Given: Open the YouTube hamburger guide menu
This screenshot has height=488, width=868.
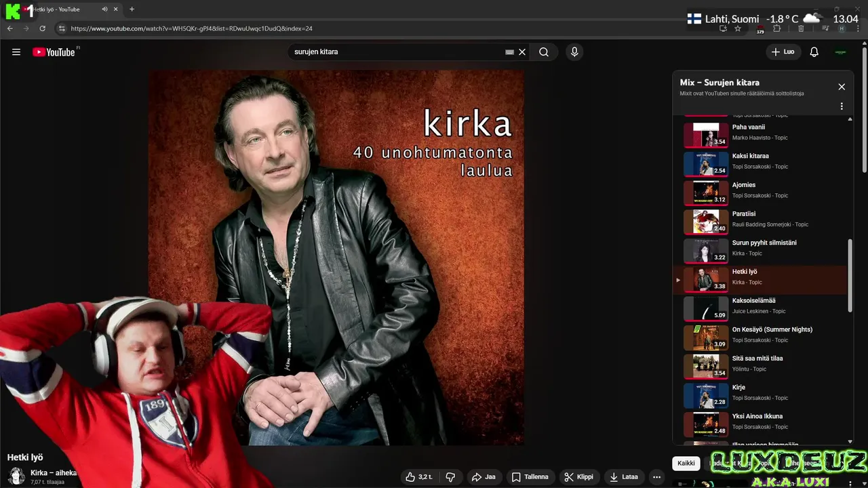Looking at the screenshot, I should tap(16, 52).
